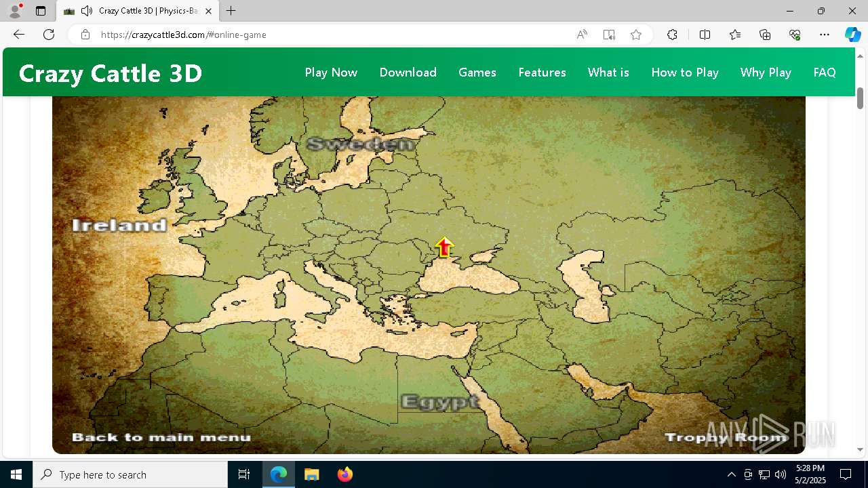Click the scrollbar down arrow
This screenshot has height=488, width=868.
(x=860, y=449)
